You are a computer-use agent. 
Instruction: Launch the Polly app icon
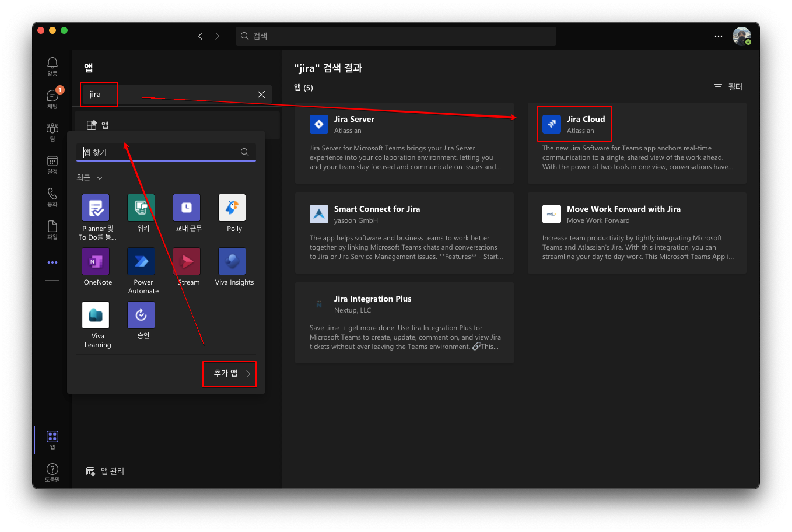tap(232, 208)
